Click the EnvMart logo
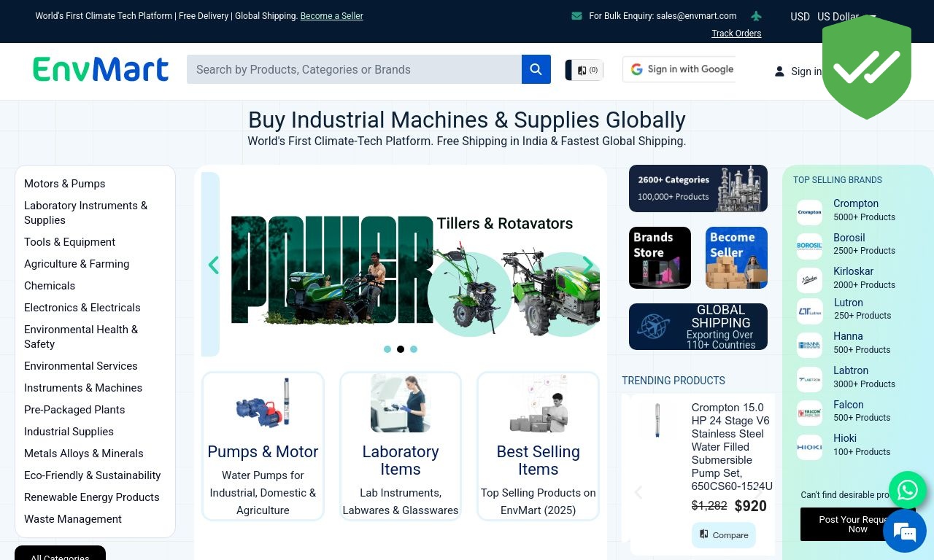The width and height of the screenshot is (934, 560). 101,69
